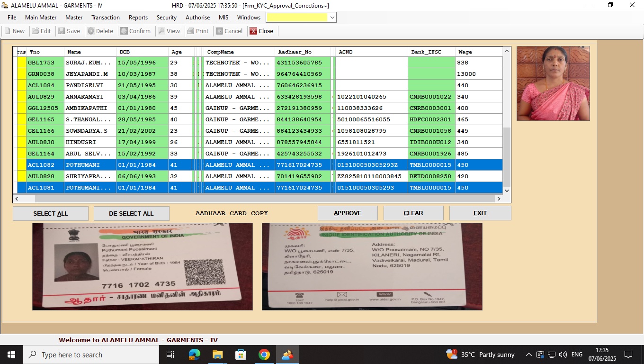
Task: Click the Delete toolbar icon
Action: pos(91,31)
